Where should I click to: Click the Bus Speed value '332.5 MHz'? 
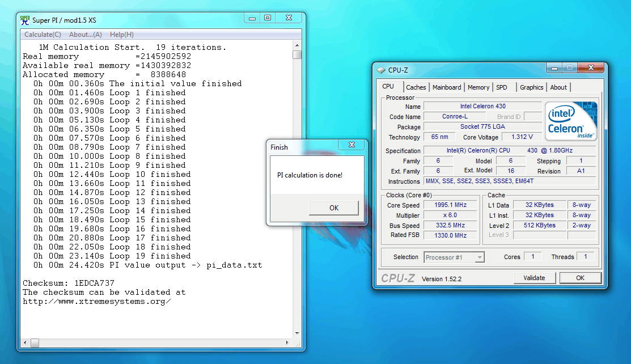coord(450,226)
